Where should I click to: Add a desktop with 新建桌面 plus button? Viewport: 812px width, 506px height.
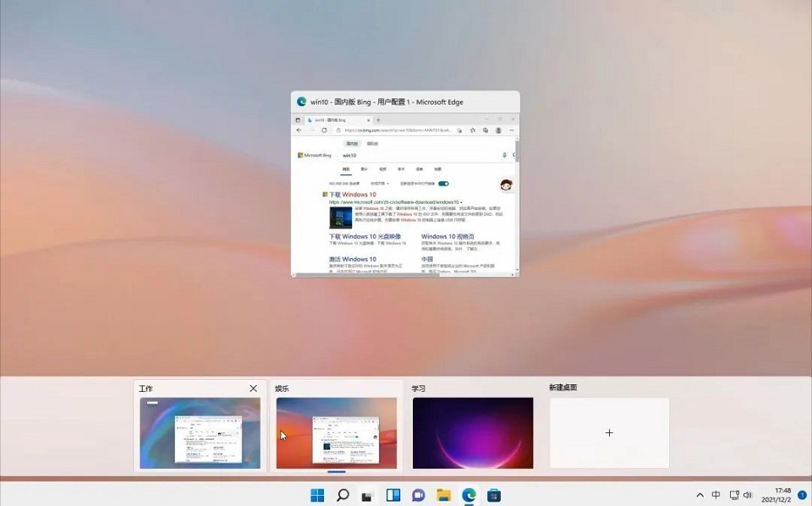pos(609,433)
